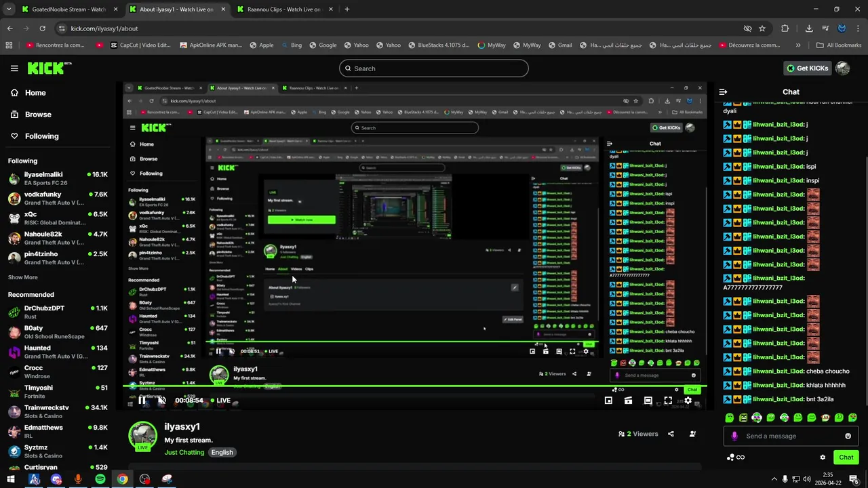Enter fullscreen on the video player
This screenshot has height=488, width=868.
tap(668, 401)
